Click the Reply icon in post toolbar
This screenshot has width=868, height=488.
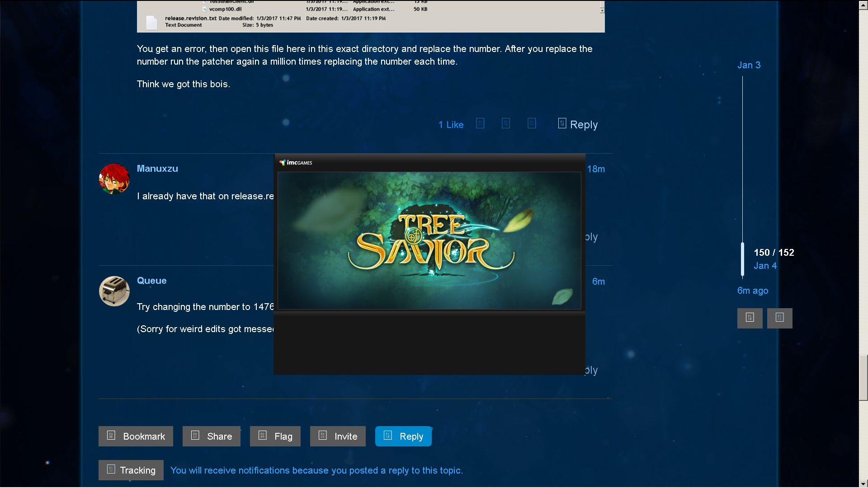coord(561,123)
